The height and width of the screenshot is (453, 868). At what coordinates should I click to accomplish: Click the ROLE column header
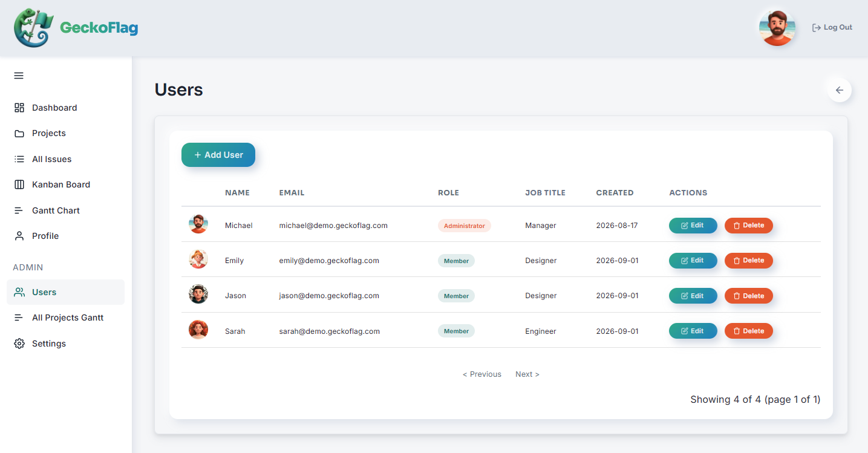[x=449, y=193]
